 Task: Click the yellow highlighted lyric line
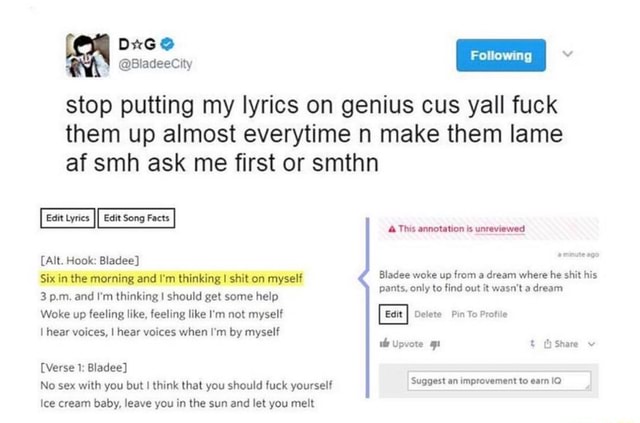169,276
